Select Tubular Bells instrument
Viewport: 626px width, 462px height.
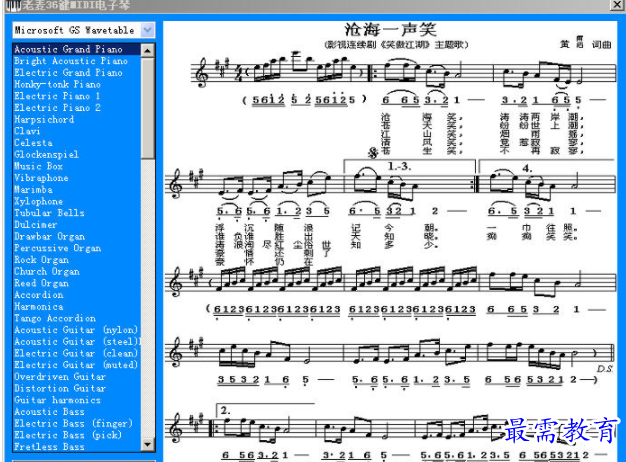(x=77, y=213)
